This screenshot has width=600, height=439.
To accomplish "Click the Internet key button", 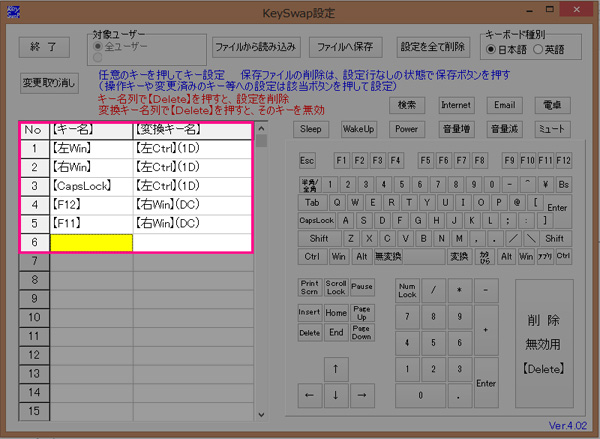I will (456, 105).
